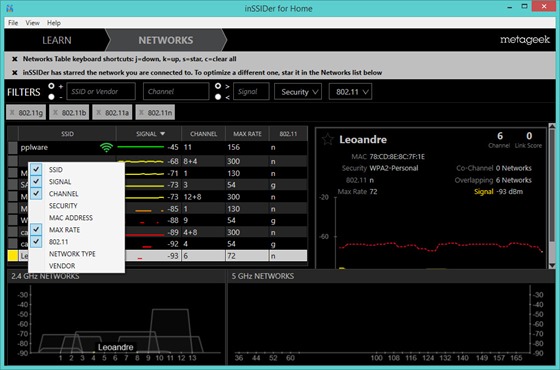
Task: Click the scroll-up arrow of details panel scrollbar
Action: (552, 127)
